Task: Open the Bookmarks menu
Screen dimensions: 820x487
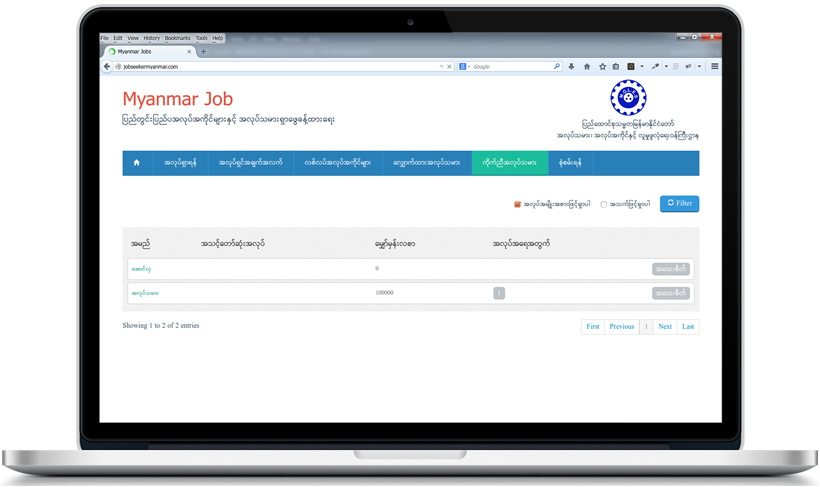Action: pyautogui.click(x=178, y=38)
